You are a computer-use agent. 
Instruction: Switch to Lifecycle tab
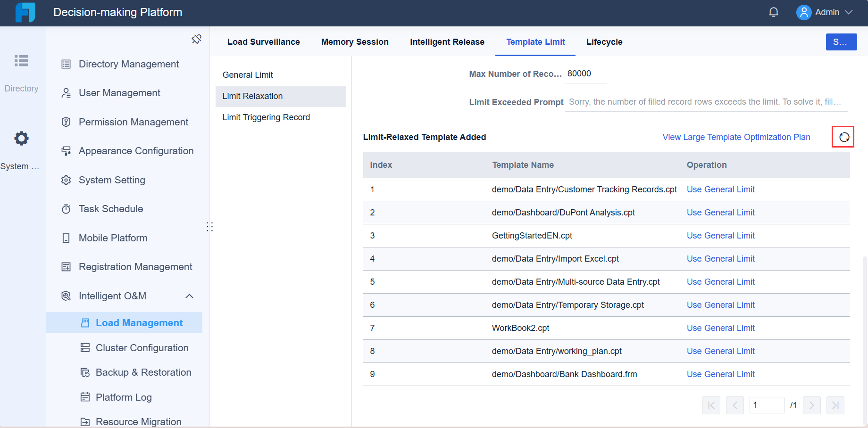(x=604, y=42)
